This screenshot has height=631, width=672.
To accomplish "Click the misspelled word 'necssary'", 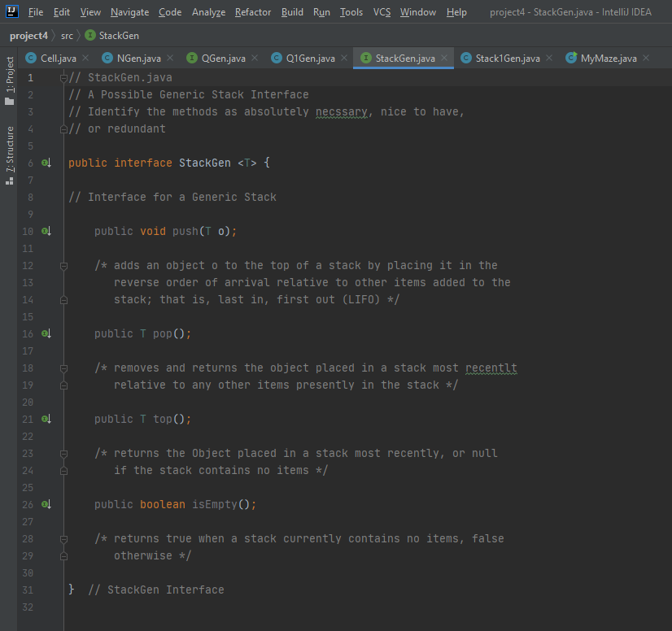I will coord(342,111).
